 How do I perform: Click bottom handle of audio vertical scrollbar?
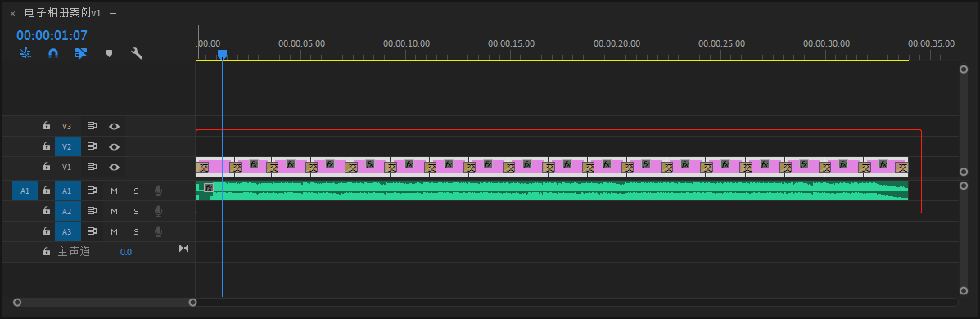pyautogui.click(x=963, y=291)
